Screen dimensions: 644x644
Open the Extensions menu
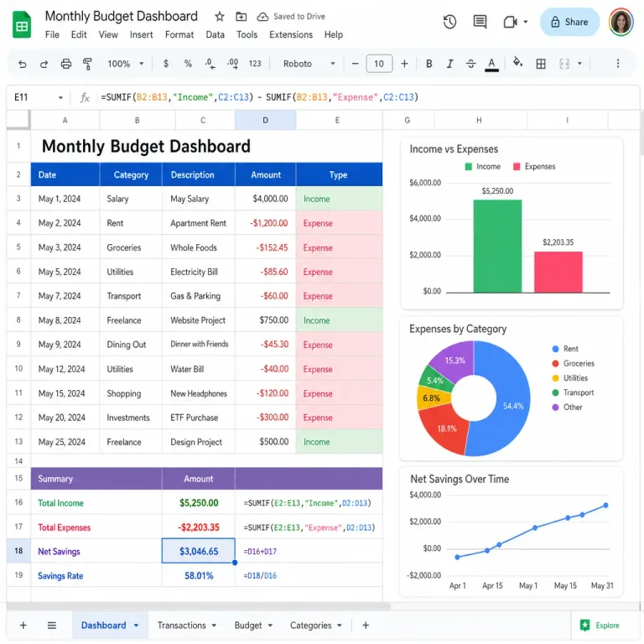pyautogui.click(x=291, y=34)
